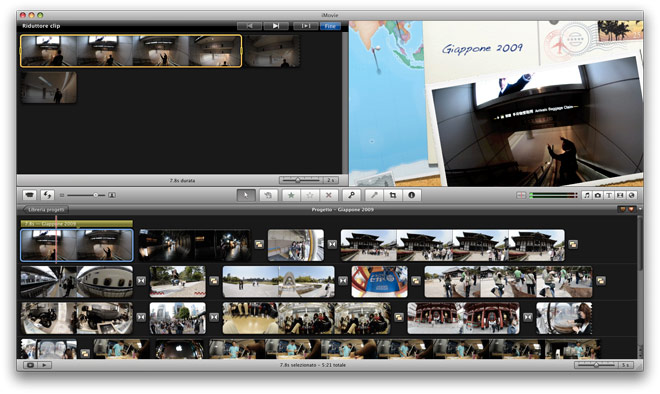Open the music and sound effects browser
The width and height of the screenshot is (660, 394).
coord(587,195)
